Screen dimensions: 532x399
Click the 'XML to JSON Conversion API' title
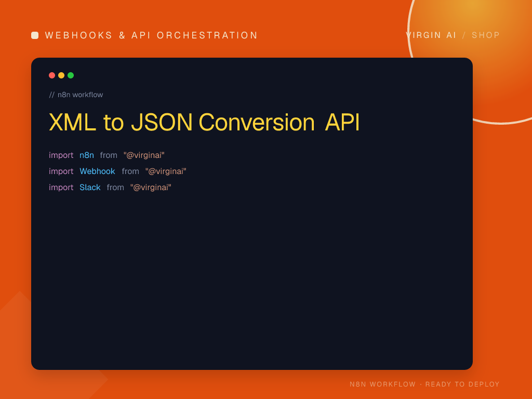click(x=204, y=122)
